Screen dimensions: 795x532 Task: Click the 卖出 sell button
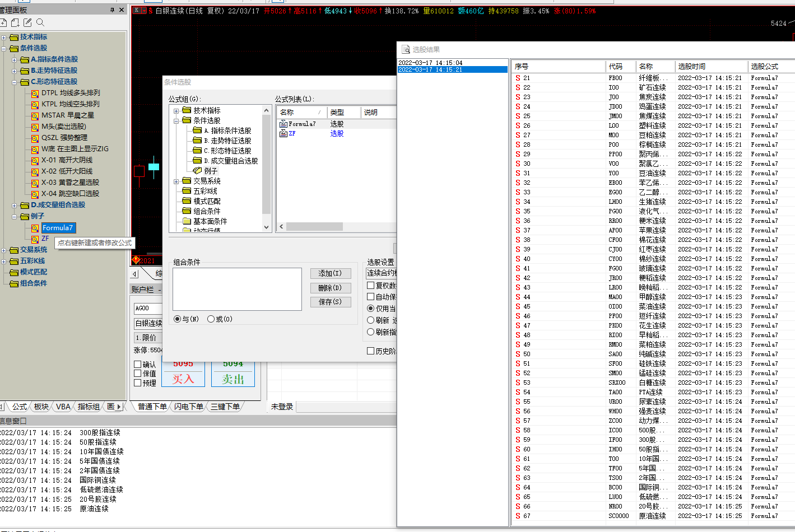tap(233, 374)
